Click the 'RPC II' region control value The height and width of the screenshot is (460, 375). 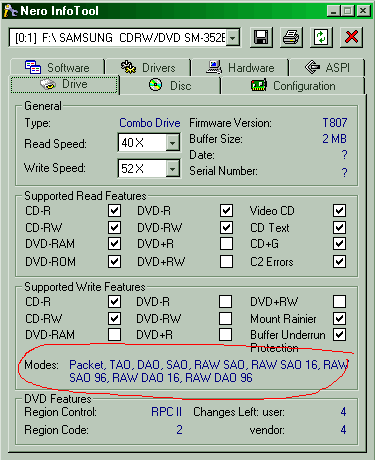click(x=166, y=412)
